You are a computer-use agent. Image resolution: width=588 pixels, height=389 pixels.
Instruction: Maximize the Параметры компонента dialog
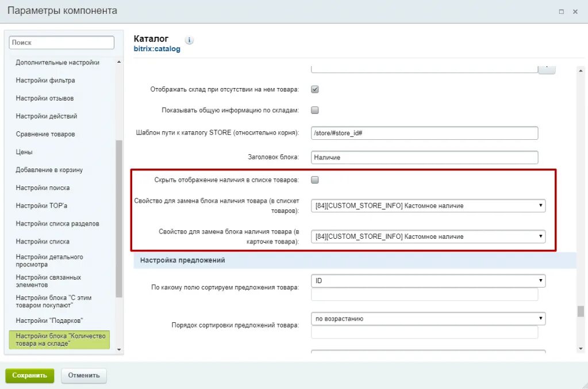coord(561,12)
